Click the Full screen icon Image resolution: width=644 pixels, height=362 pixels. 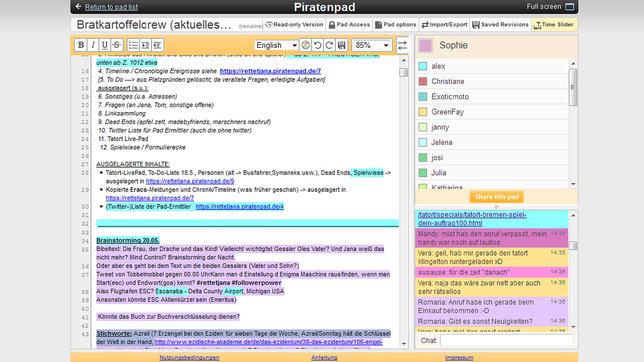tap(570, 7)
